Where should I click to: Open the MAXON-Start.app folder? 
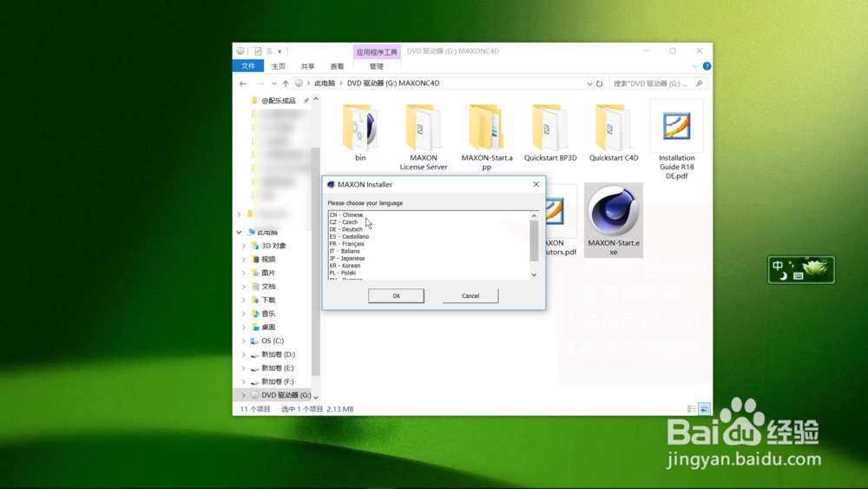[487, 136]
